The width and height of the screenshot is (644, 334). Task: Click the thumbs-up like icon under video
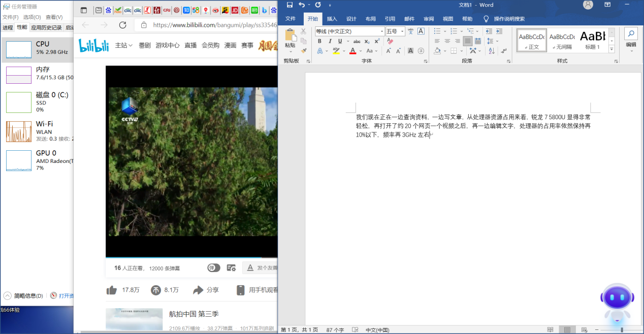click(x=111, y=290)
